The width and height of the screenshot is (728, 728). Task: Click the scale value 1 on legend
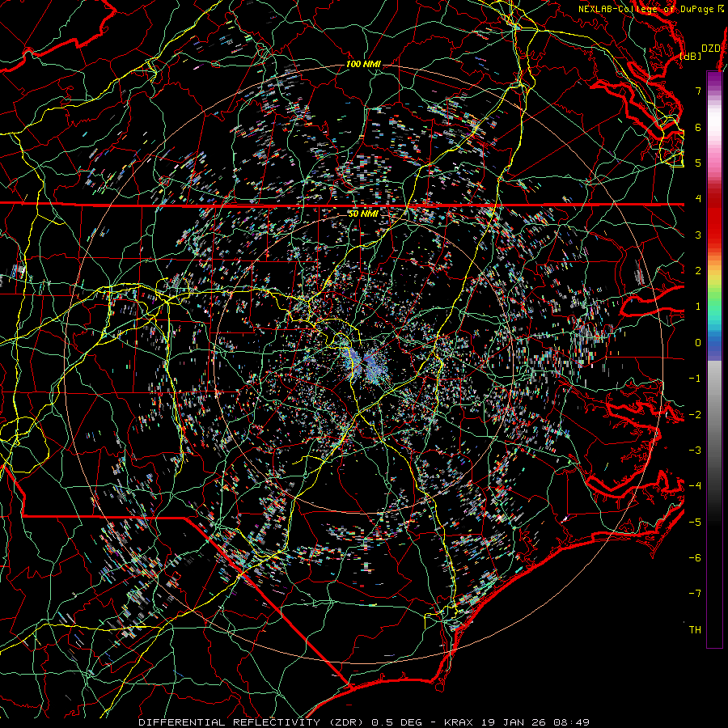(x=698, y=307)
